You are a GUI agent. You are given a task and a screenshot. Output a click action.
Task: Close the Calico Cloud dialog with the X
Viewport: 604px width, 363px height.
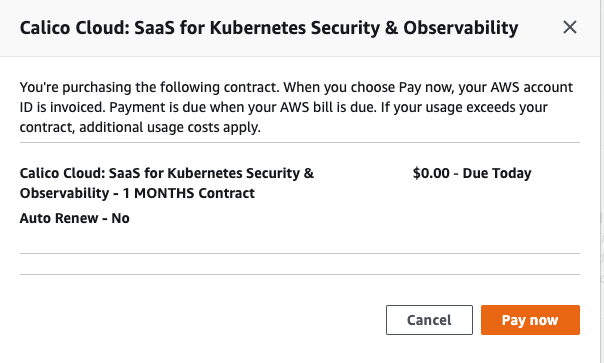click(x=570, y=27)
